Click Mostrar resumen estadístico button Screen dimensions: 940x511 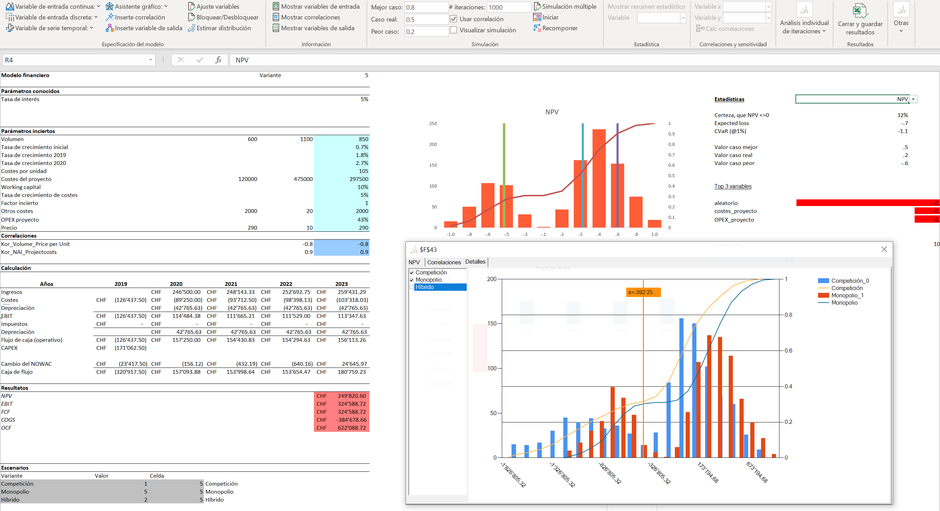(x=646, y=7)
